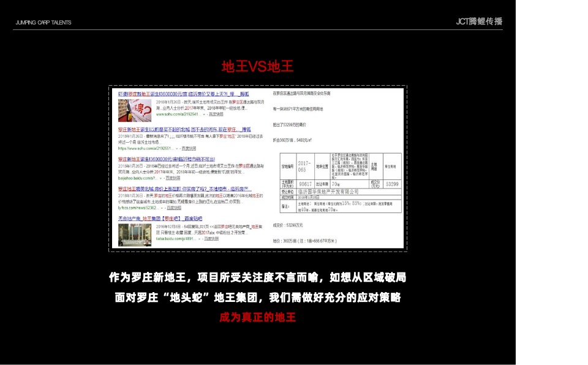This screenshot has width=588, height=365.
Task: Click table cell '53299' transaction price
Action: (x=392, y=184)
